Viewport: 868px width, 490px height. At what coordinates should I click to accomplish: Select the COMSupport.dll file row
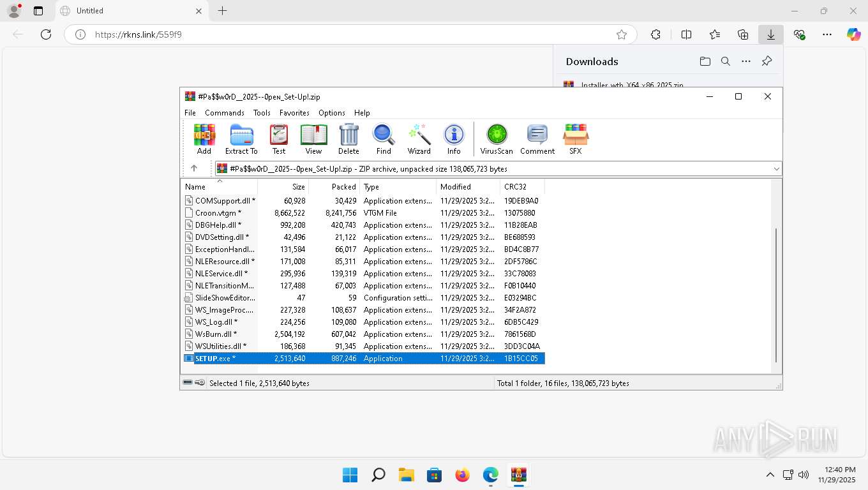364,201
